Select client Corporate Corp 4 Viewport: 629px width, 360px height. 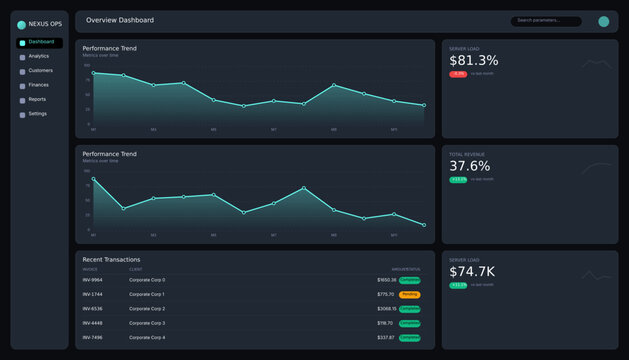coord(147,338)
